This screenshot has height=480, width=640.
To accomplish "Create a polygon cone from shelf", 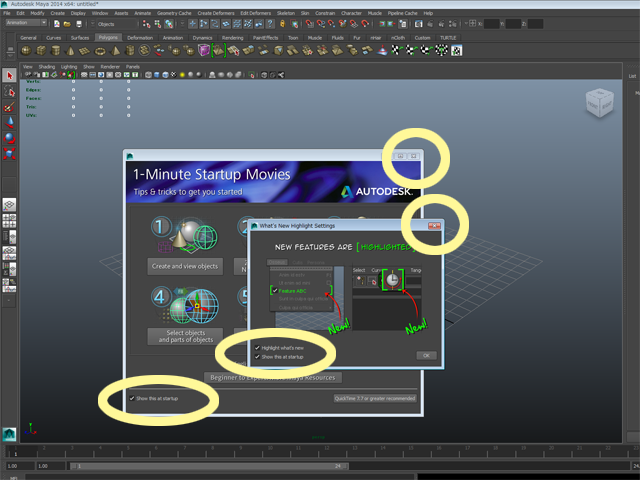I will [x=70, y=51].
